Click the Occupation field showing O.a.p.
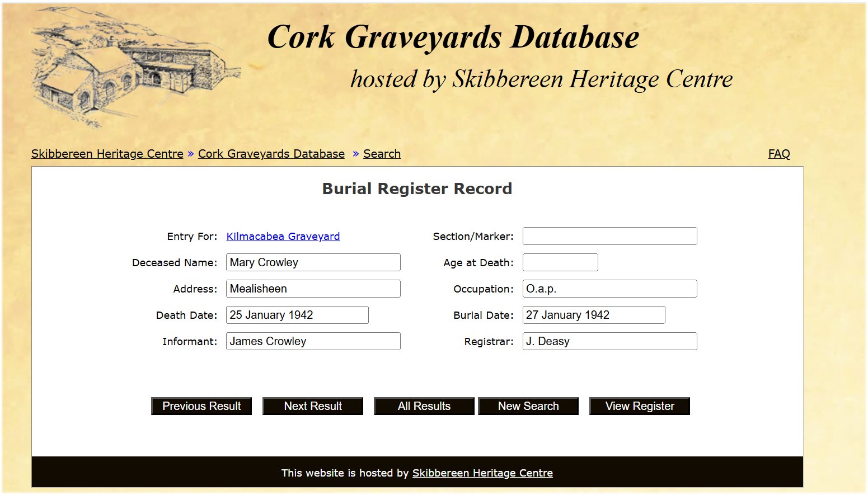 (610, 289)
